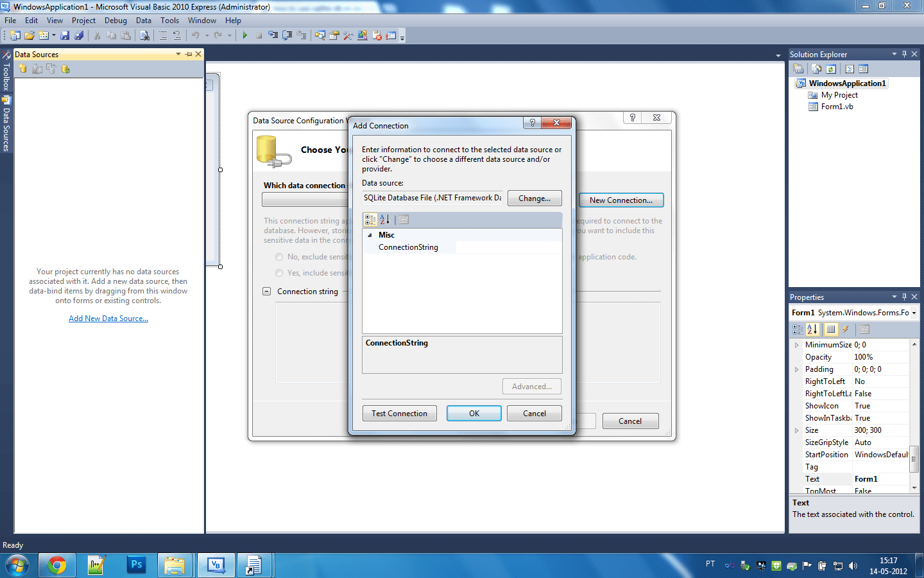Viewport: 924px width, 578px height.
Task: Click the Error List toolbar icon
Action: tap(377, 35)
